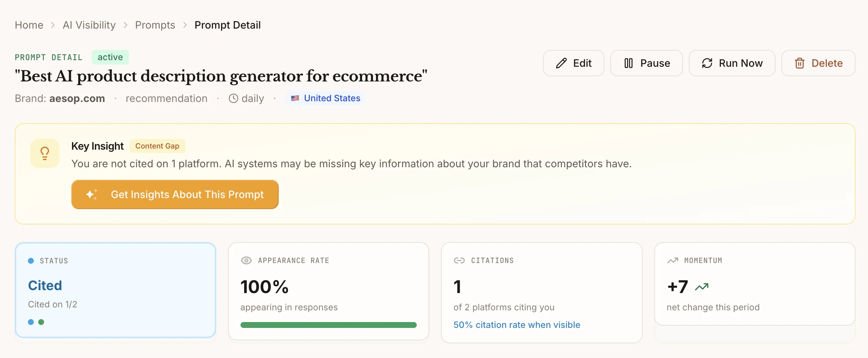The image size is (868, 358).
Task: Open the 50% citation rate link
Action: pos(517,325)
